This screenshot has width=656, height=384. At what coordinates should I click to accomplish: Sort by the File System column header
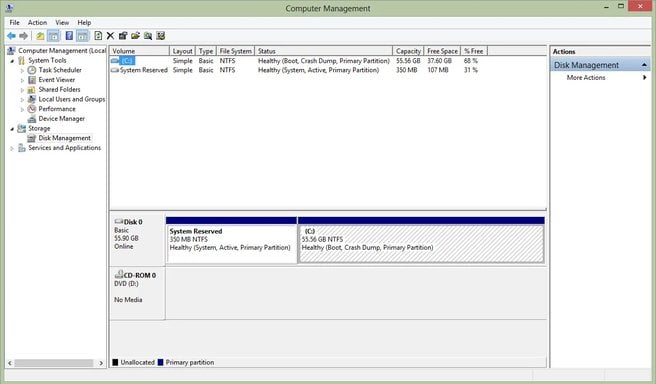click(236, 51)
